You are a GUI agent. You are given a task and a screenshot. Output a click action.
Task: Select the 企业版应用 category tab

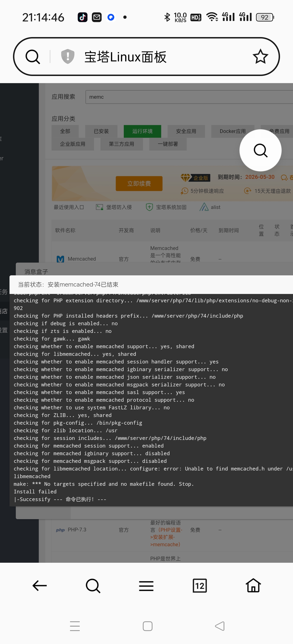click(73, 144)
